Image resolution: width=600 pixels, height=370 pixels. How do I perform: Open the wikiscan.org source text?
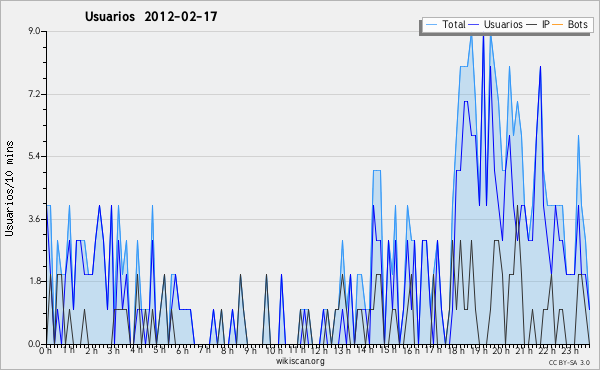click(300, 361)
